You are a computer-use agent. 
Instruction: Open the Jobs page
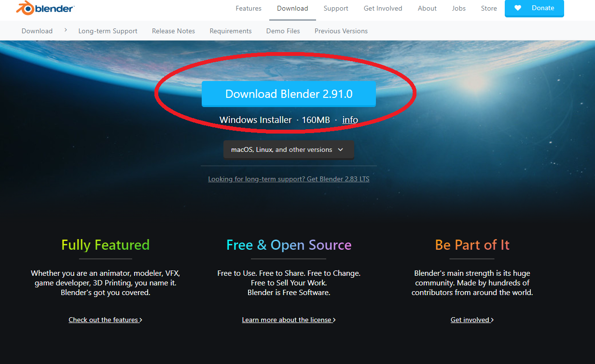[x=459, y=9]
